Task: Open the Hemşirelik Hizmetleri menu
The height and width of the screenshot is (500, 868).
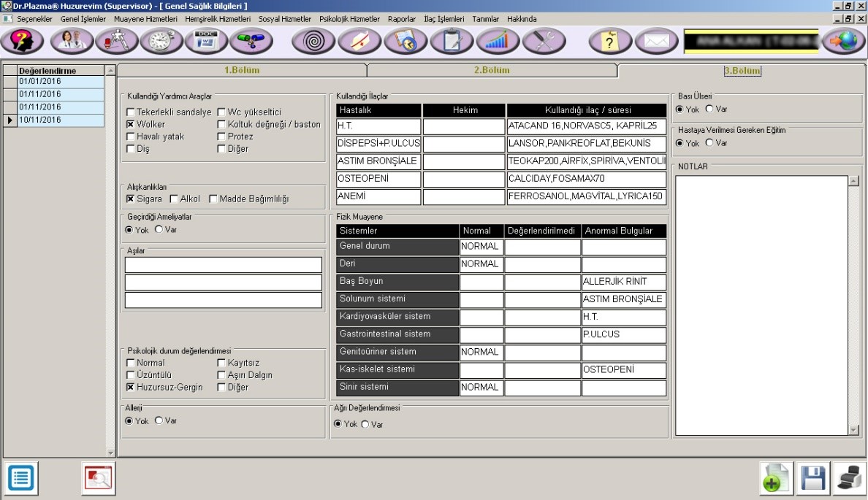Action: tap(218, 19)
